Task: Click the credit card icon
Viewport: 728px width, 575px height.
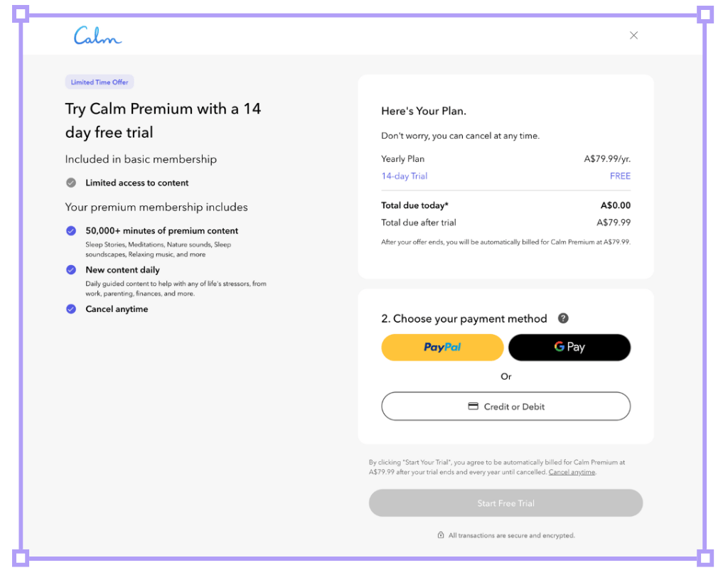Action: (473, 407)
